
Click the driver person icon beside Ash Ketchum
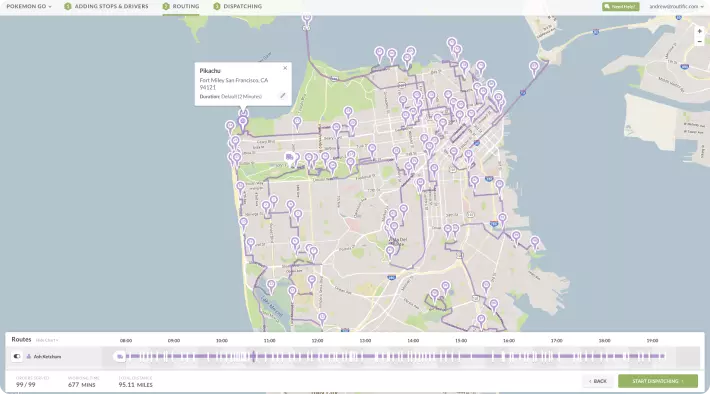(29, 356)
